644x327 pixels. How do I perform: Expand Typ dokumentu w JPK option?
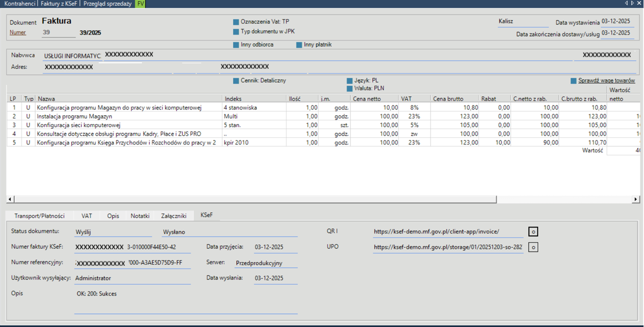pos(236,32)
